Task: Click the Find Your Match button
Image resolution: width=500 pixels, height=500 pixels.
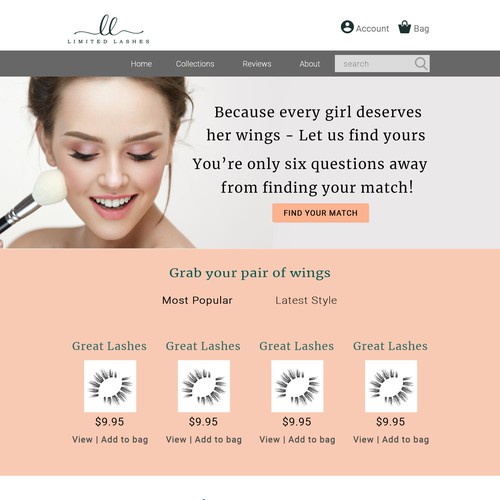Action: [x=320, y=213]
